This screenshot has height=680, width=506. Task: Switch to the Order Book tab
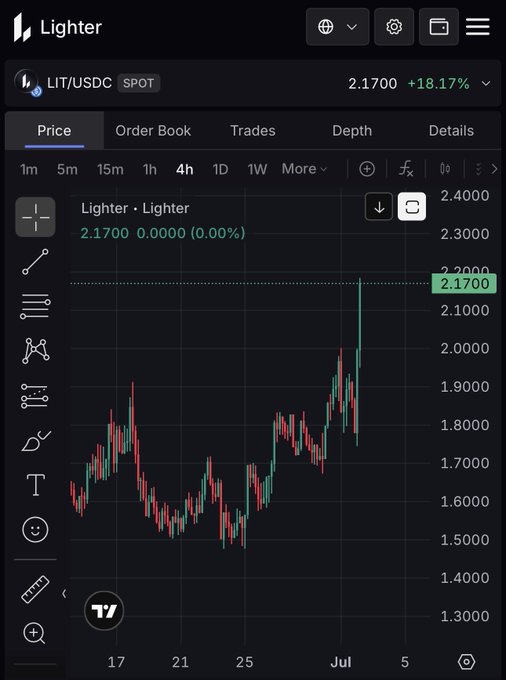pyautogui.click(x=153, y=131)
